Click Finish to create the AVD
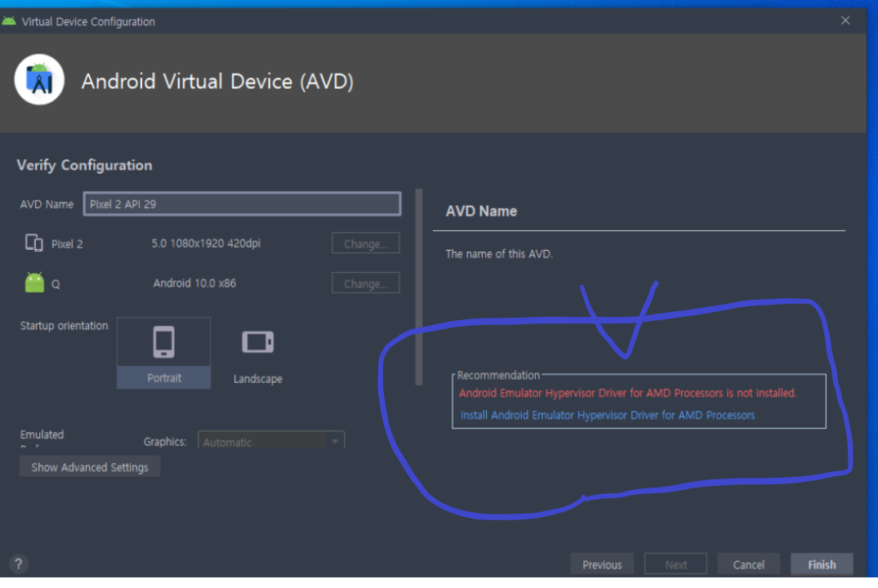Viewport: 878px width, 588px height. [822, 564]
